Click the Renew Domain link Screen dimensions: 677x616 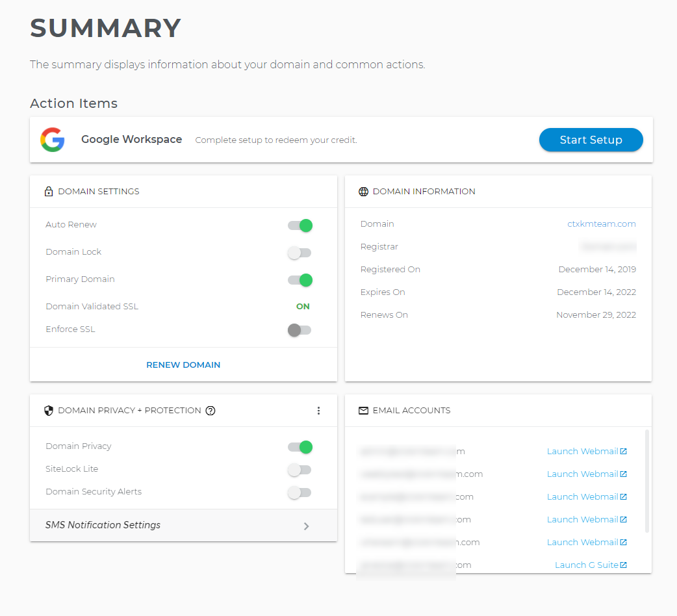click(183, 365)
